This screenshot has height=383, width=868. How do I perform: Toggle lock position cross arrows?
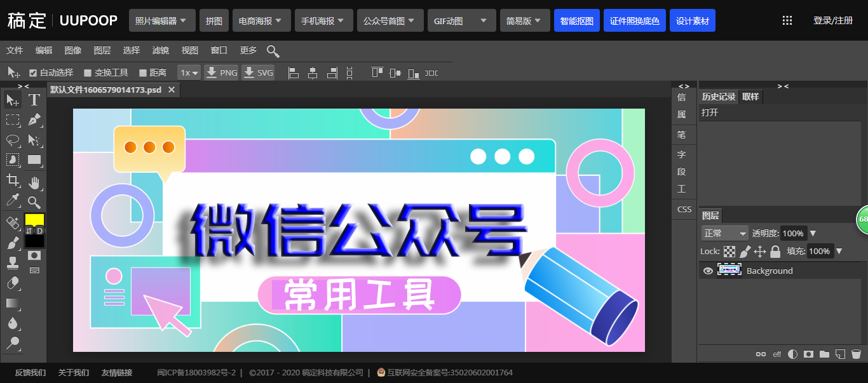[759, 252]
